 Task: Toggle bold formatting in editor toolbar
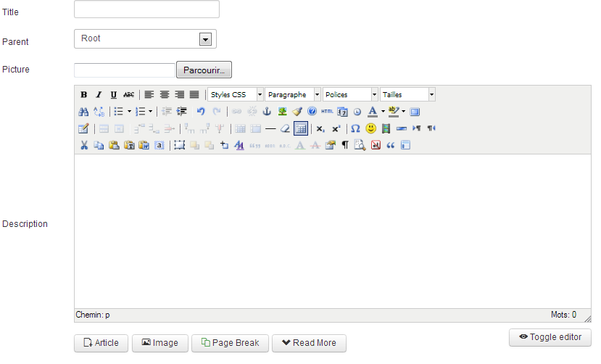tap(83, 95)
